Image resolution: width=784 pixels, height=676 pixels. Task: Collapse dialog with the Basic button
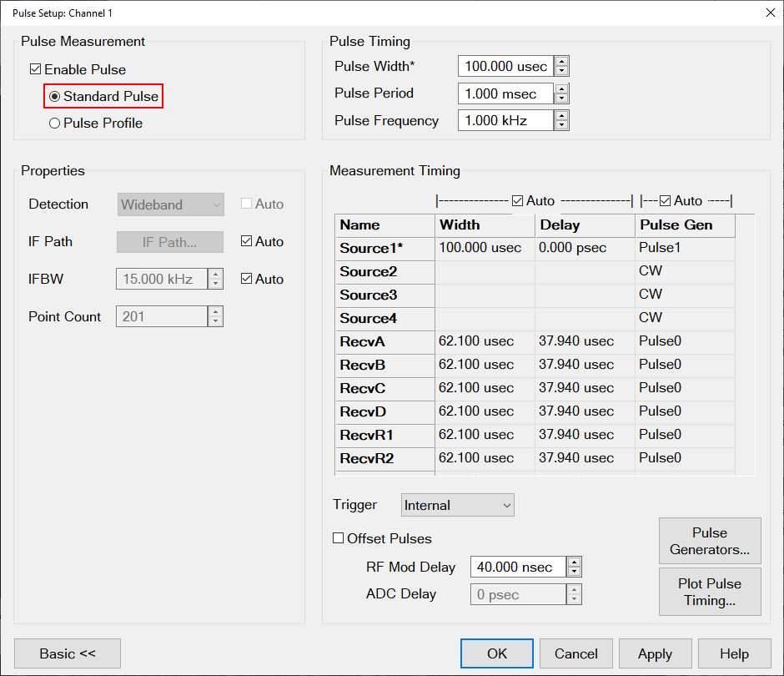click(x=68, y=653)
